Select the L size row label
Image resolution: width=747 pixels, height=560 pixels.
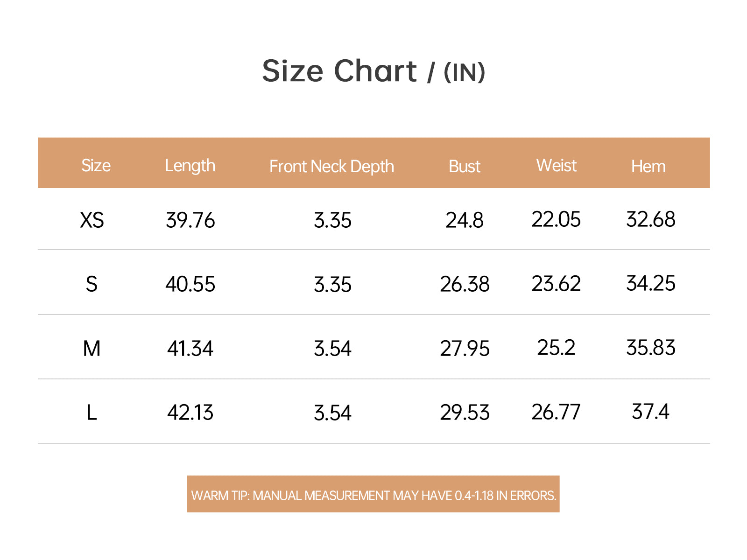coord(92,413)
